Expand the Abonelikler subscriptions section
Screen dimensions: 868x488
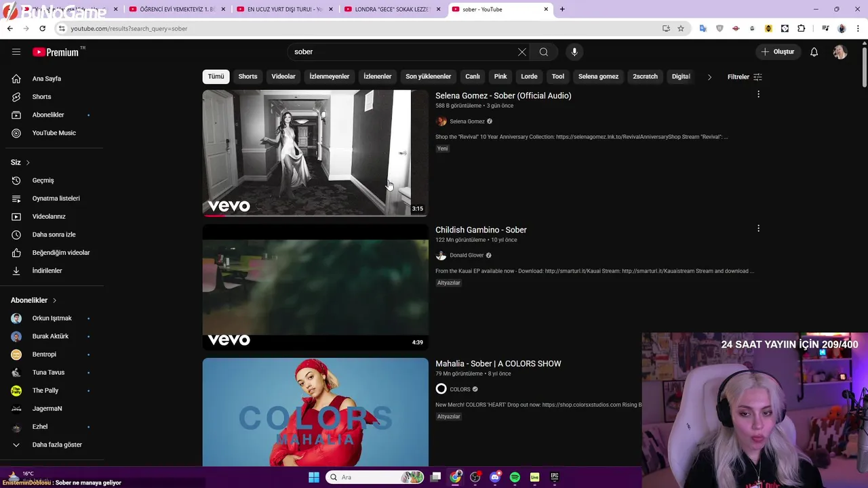pyautogui.click(x=34, y=300)
